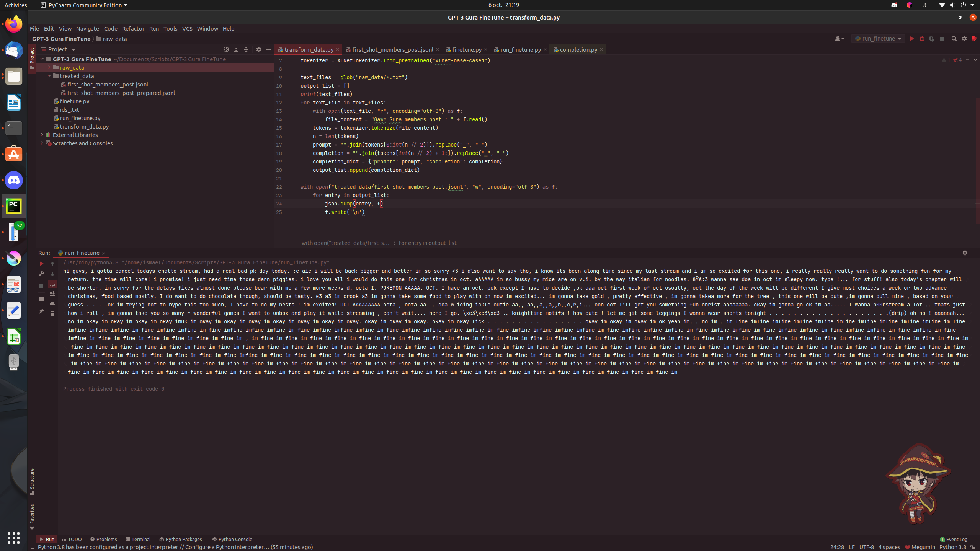Click Python 3.8 interpreter in status bar

952,547
